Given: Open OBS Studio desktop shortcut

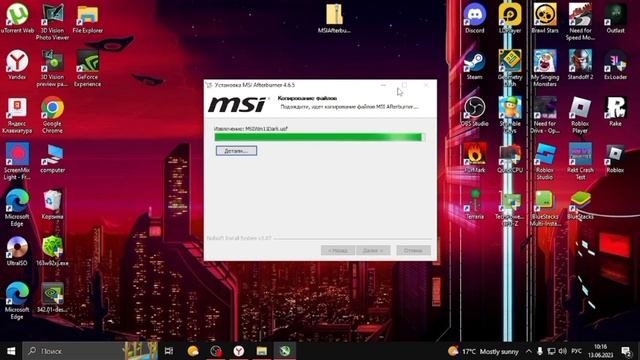Looking at the screenshot, I should [475, 111].
